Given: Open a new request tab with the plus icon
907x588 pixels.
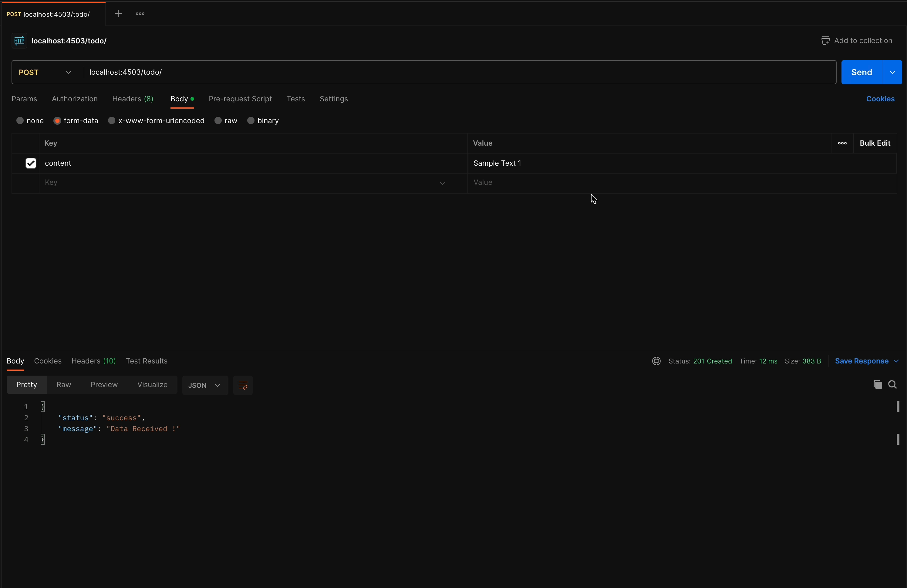Looking at the screenshot, I should [x=119, y=14].
